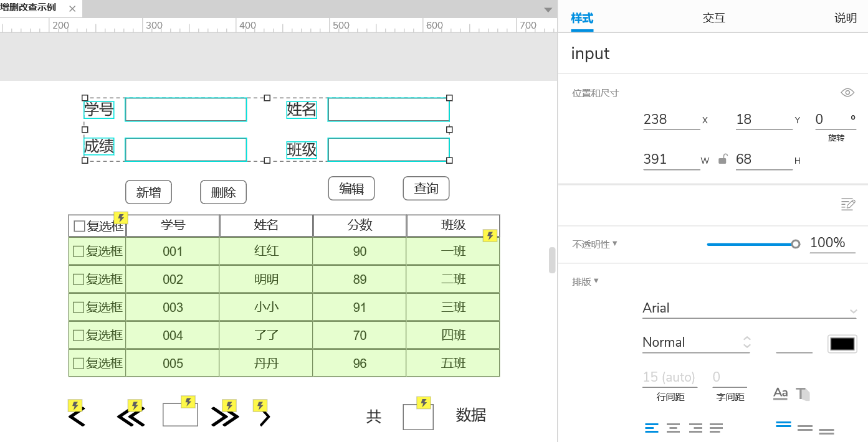Click the input box next to 班级 label
This screenshot has width=868, height=442.
[x=389, y=149]
